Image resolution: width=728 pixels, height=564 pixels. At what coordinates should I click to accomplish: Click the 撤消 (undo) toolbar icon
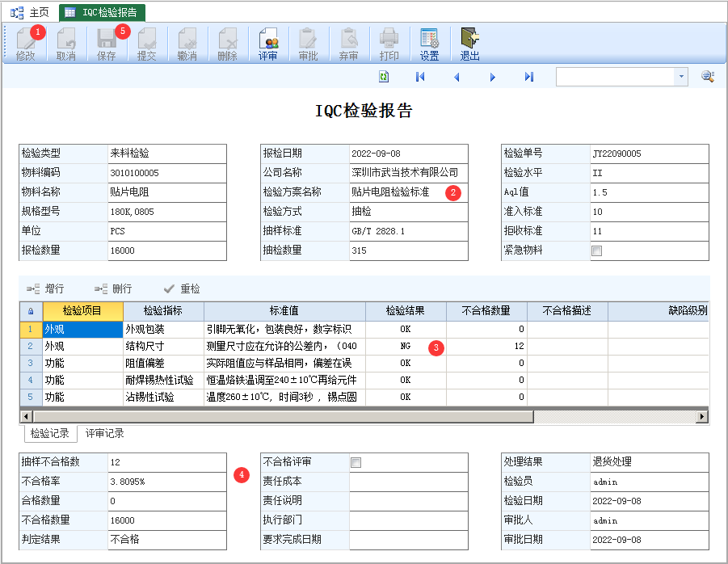tap(187, 44)
